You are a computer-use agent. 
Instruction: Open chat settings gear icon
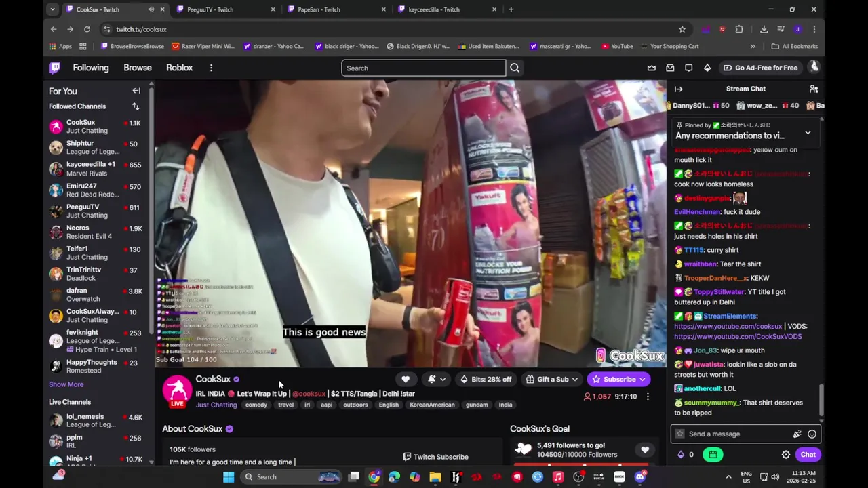pos(786,455)
